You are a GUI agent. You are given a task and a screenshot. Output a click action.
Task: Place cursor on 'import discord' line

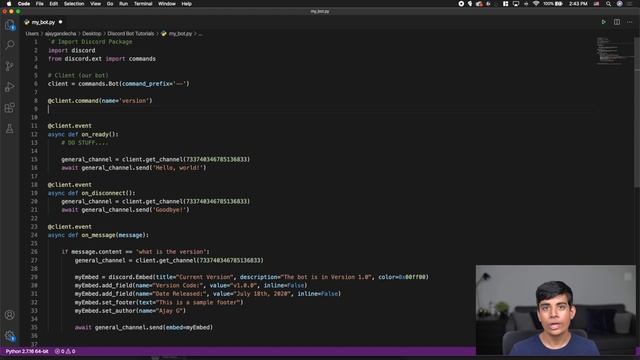pyautogui.click(x=71, y=50)
